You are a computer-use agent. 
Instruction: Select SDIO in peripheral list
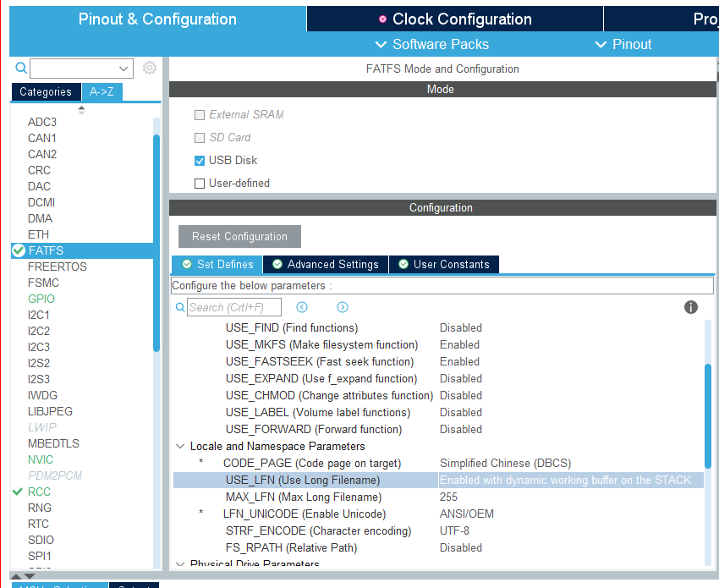point(41,540)
